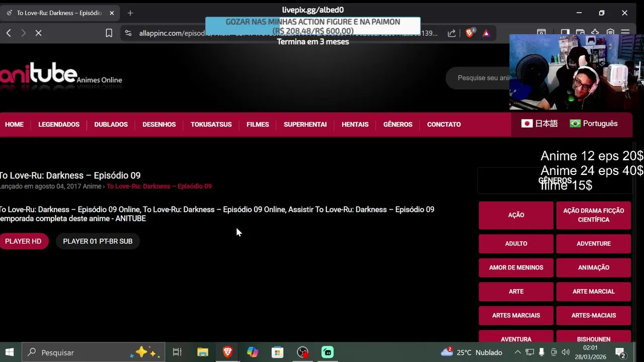View site settings icon in address bar
644x362 pixels.
[x=128, y=33]
